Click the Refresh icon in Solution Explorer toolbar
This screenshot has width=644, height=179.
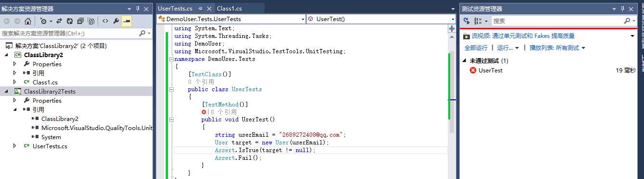[70, 21]
